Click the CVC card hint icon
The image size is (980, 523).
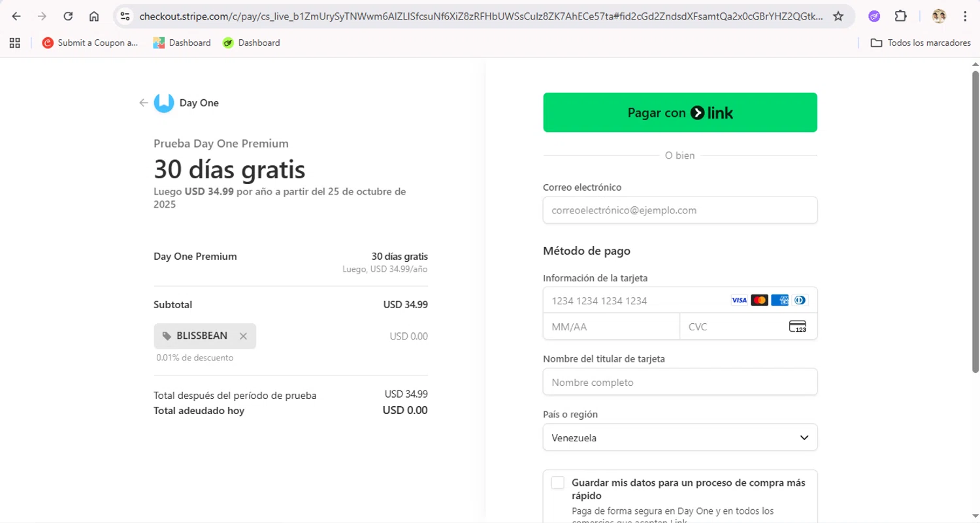click(x=798, y=326)
